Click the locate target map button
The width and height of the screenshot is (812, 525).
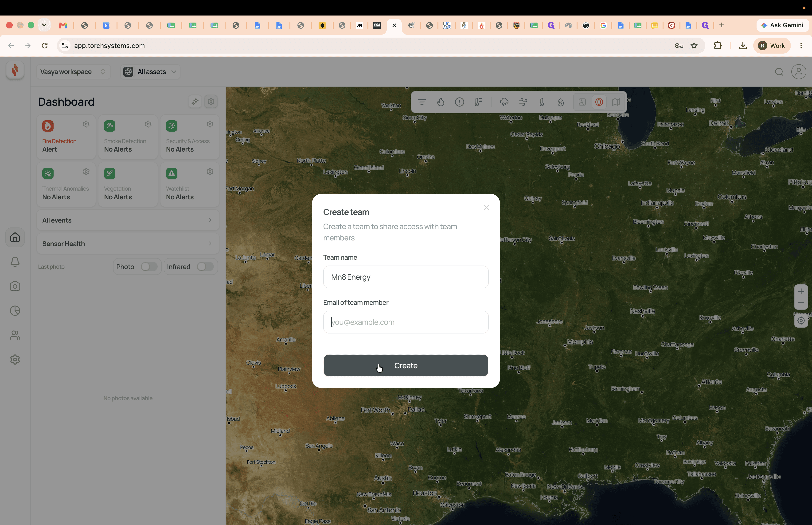pos(801,321)
